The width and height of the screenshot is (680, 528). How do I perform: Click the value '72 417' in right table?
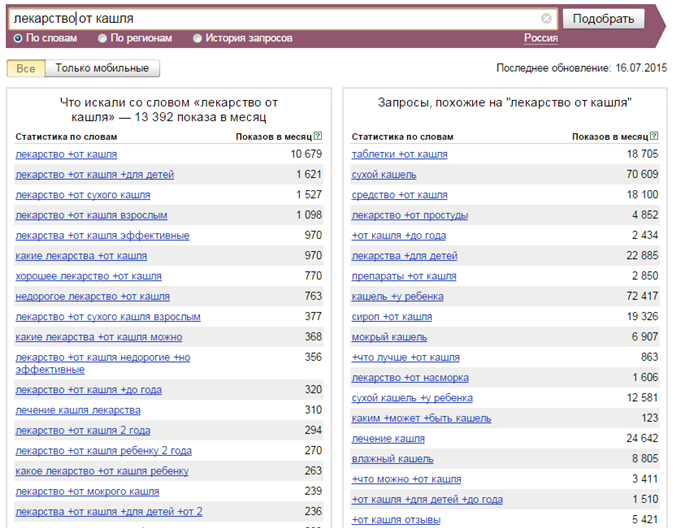pyautogui.click(x=642, y=296)
